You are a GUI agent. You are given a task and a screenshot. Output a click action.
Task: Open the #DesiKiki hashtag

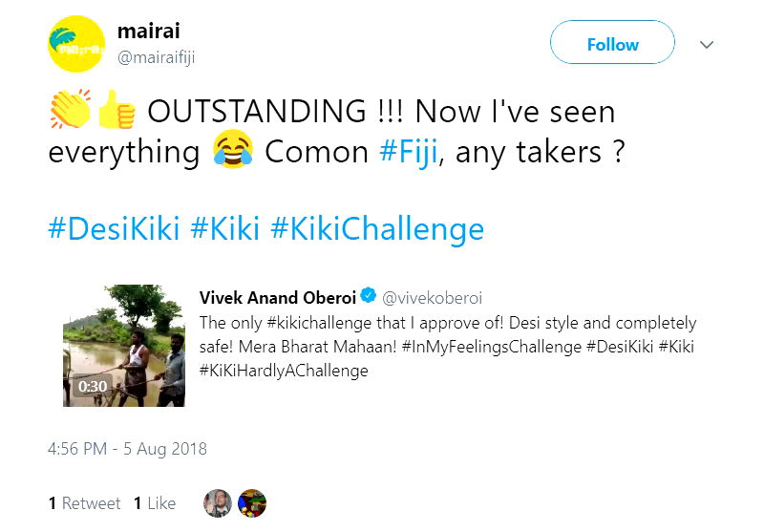pos(114,230)
